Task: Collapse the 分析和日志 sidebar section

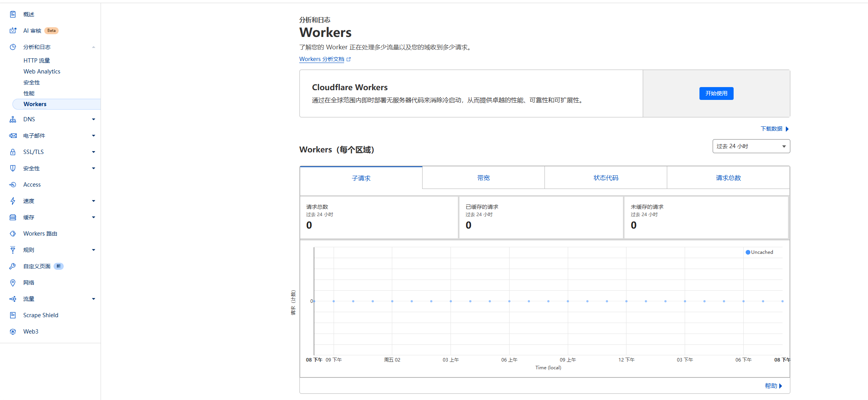Action: [x=93, y=47]
